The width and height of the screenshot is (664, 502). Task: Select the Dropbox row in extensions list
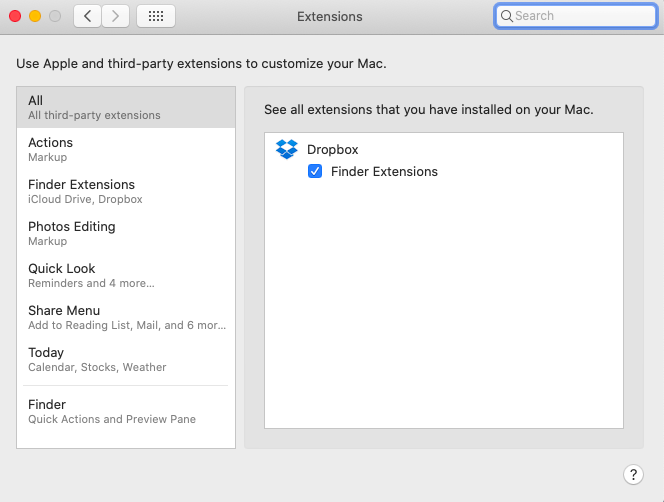(333, 150)
